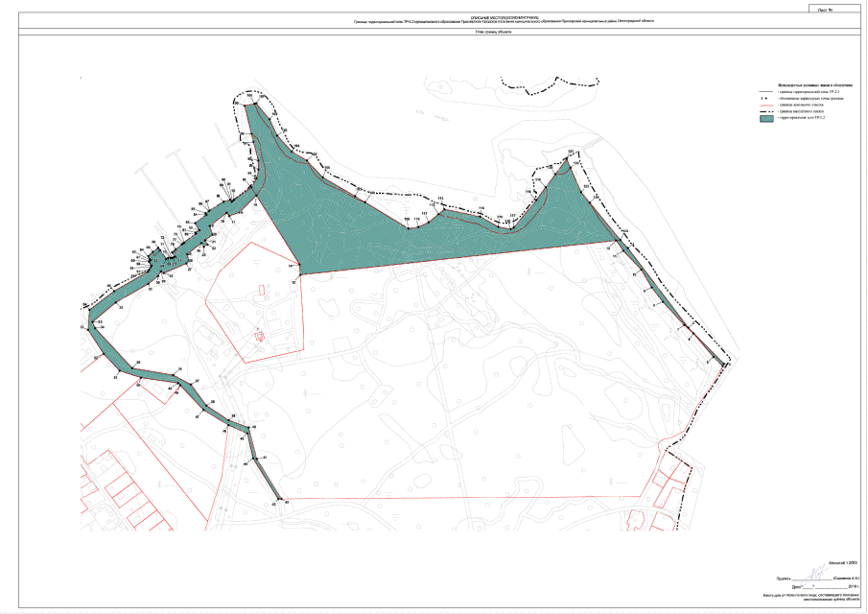Click boundary point label 14
The image size is (868, 614).
(291, 266)
